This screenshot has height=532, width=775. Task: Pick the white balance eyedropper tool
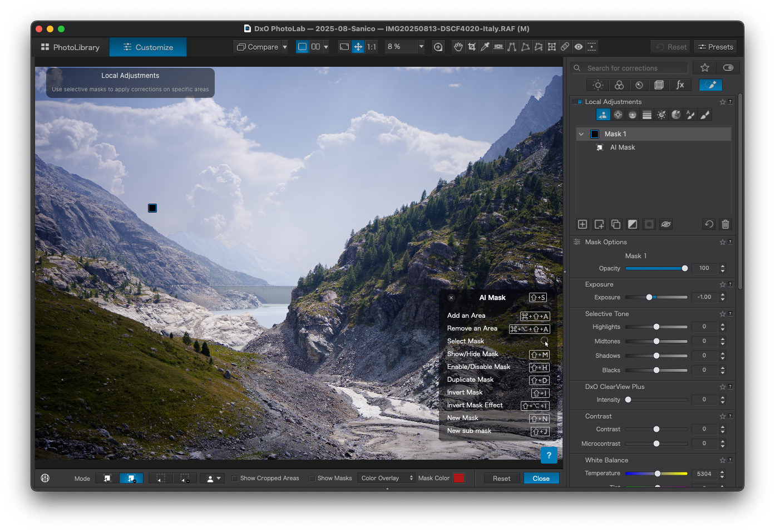coord(485,47)
